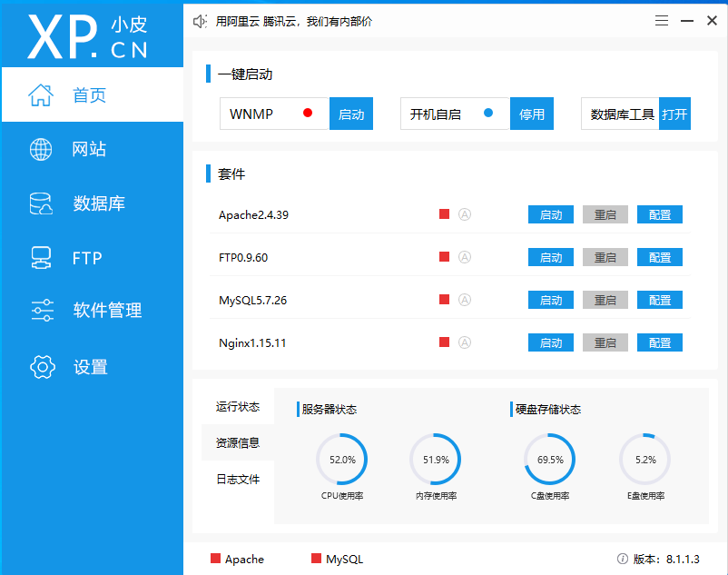Open the hamburger menu at top right
The image size is (728, 575).
tap(661, 20)
